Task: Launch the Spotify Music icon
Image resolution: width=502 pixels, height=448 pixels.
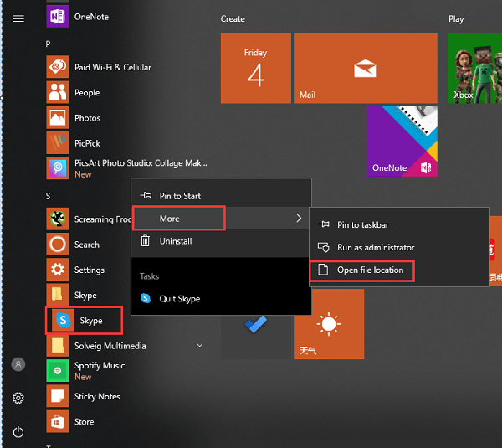Action: [x=58, y=371]
